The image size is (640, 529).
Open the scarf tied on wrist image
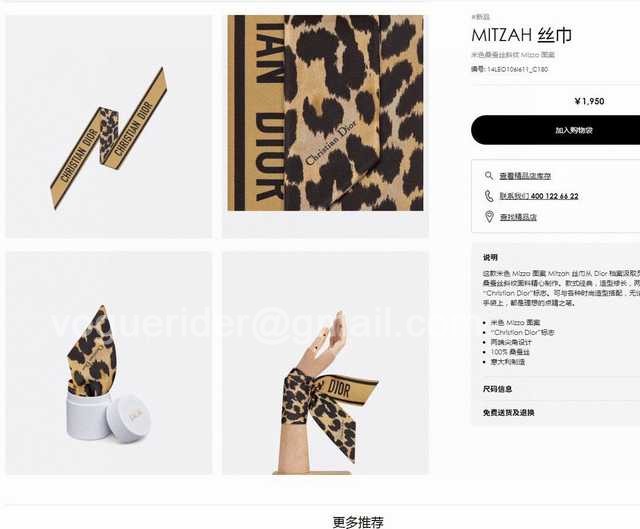[325, 363]
